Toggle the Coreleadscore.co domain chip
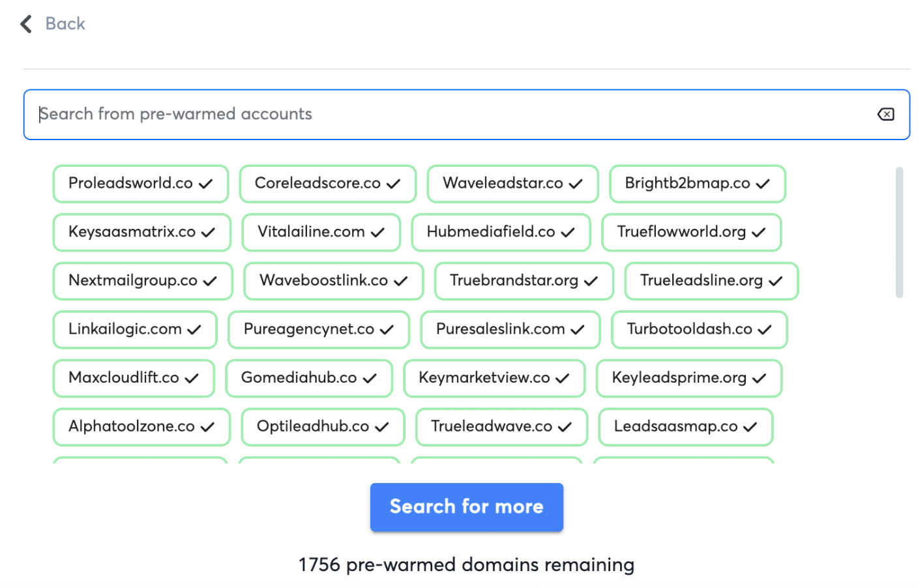 pos(327,184)
